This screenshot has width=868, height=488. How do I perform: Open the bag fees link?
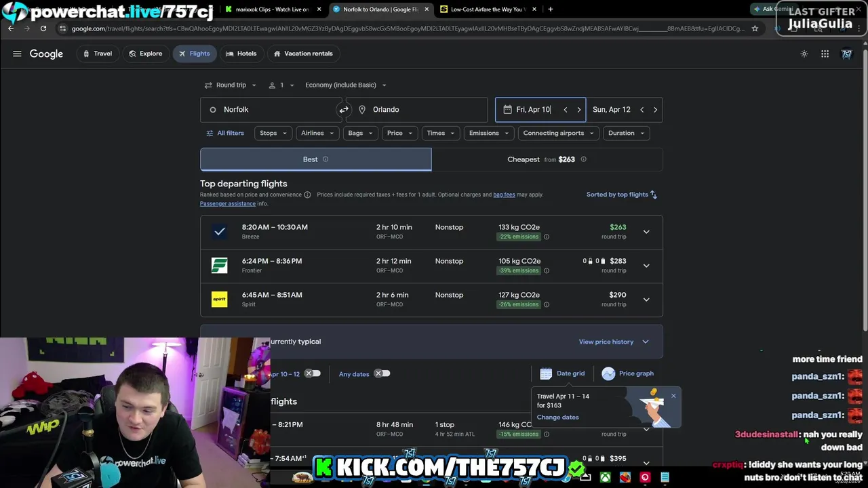coord(504,195)
